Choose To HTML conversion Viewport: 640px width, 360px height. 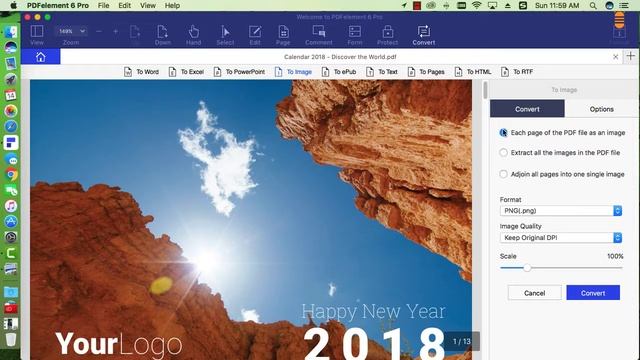pyautogui.click(x=473, y=72)
